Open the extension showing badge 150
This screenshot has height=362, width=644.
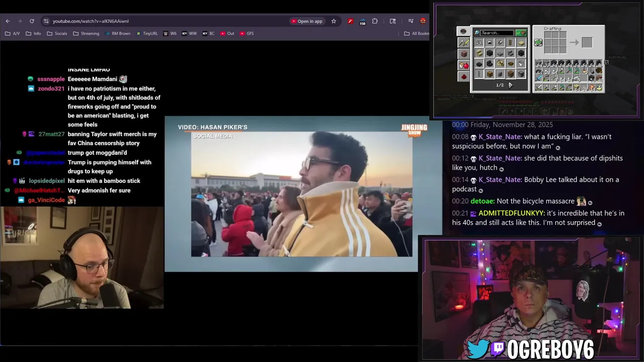tap(362, 22)
